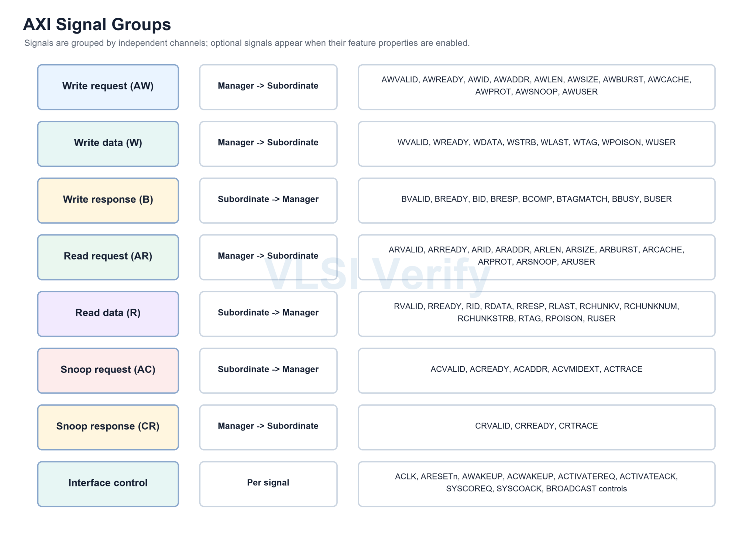
Task: Select the Interface control box
Action: pos(108,484)
